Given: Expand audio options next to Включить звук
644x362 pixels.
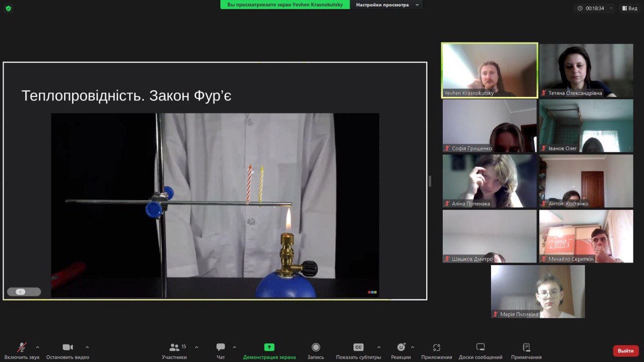Looking at the screenshot, I should [x=37, y=347].
